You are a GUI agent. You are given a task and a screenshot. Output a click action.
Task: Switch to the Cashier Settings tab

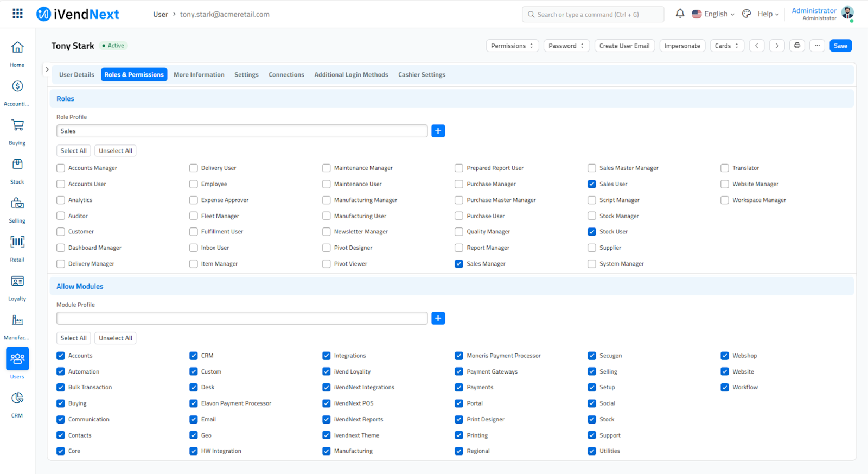[x=422, y=75]
